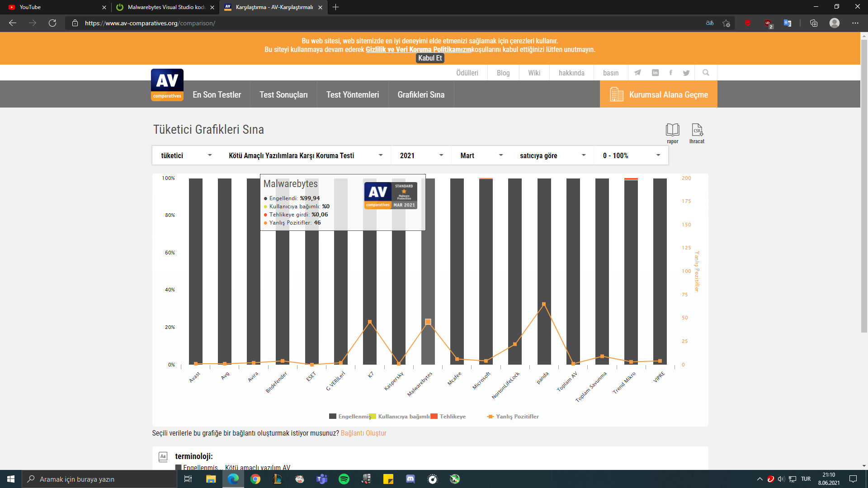Viewport: 868px width, 488px height.
Task: Click the Twitter icon in top bar
Action: point(686,73)
